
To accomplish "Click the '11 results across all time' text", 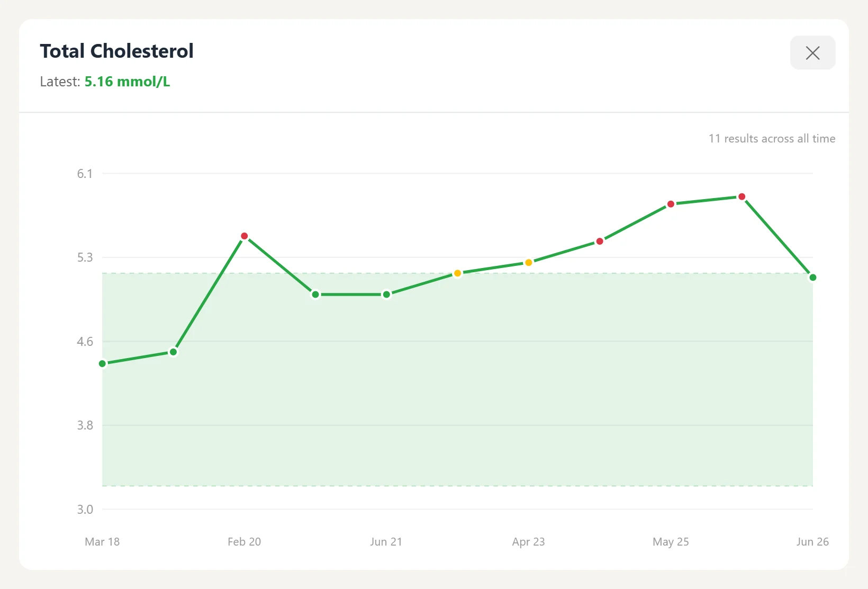I will click(772, 138).
